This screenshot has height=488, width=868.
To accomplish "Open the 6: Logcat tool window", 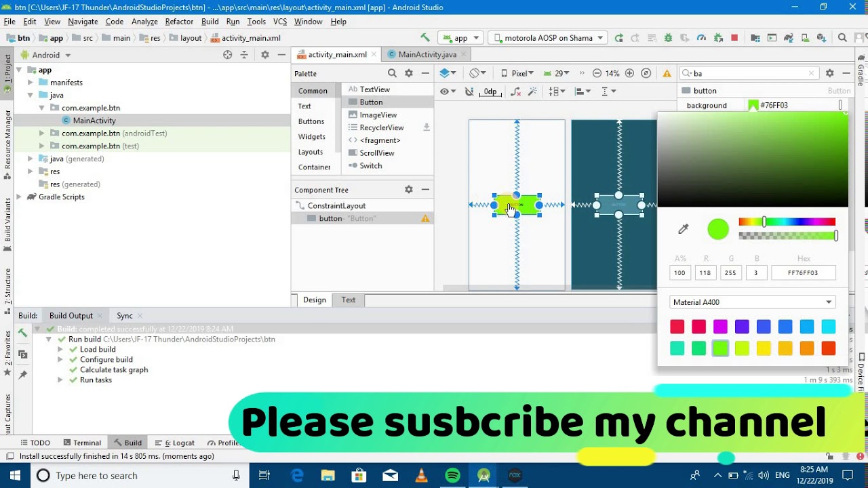I will click(174, 443).
